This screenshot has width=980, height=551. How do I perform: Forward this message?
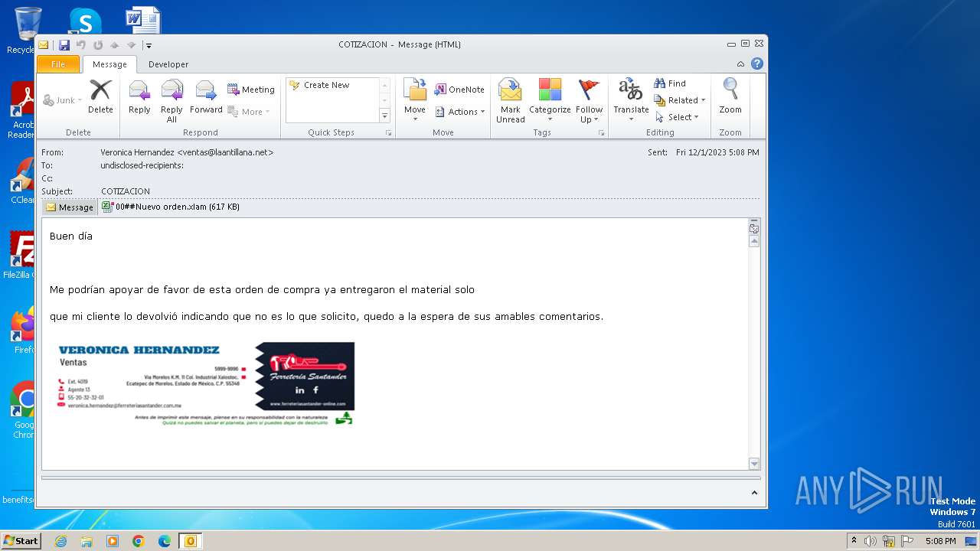pos(206,97)
